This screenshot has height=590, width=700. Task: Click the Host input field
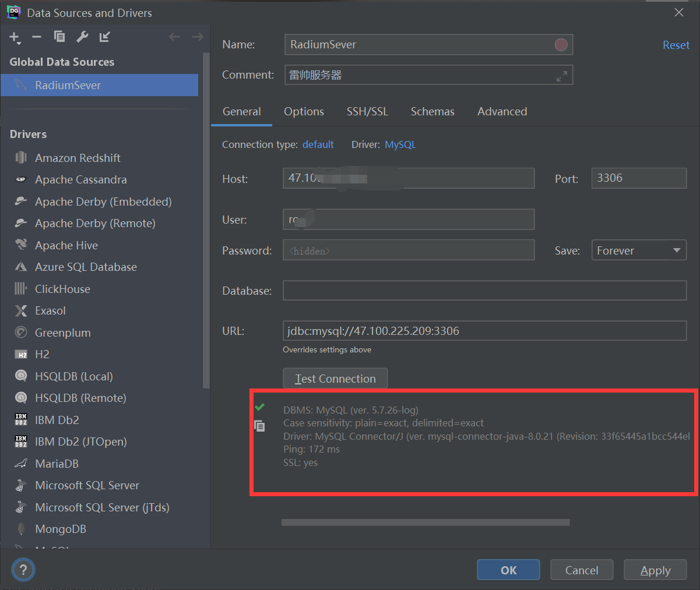coord(409,178)
